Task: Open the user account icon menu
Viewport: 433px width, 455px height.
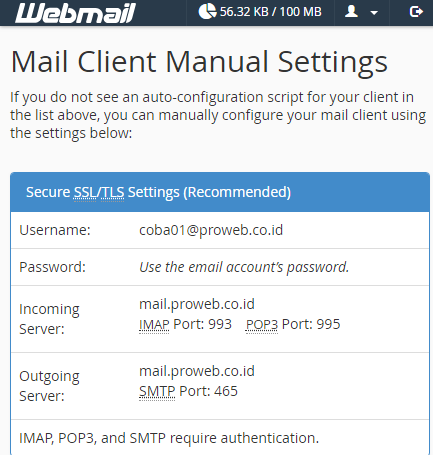Action: (x=351, y=12)
